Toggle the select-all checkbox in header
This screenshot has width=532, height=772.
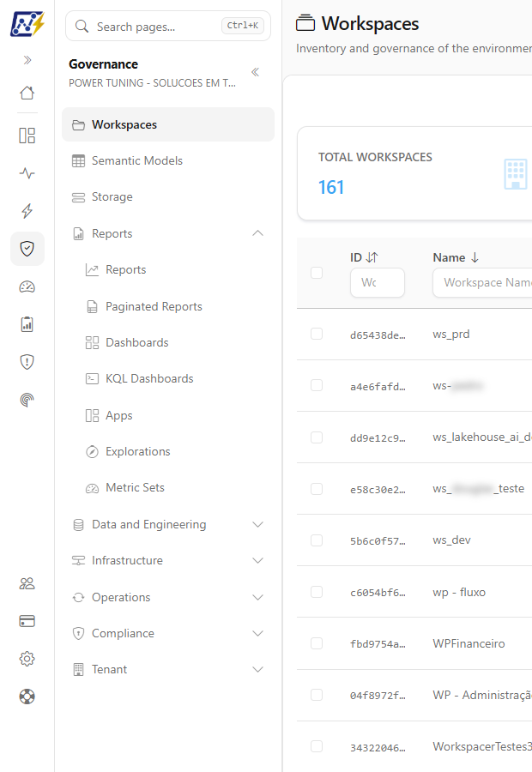click(x=317, y=273)
